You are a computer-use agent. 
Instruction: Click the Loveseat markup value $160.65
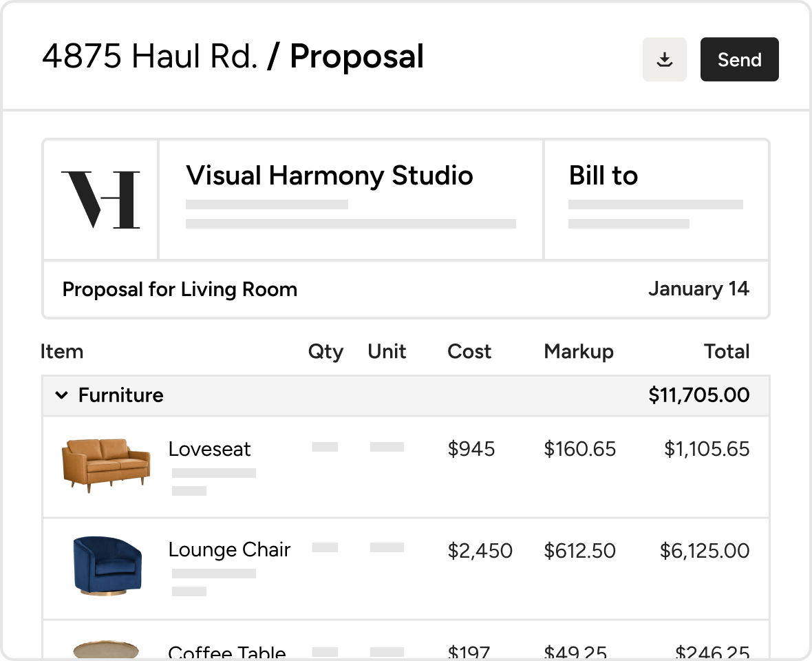pos(579,449)
